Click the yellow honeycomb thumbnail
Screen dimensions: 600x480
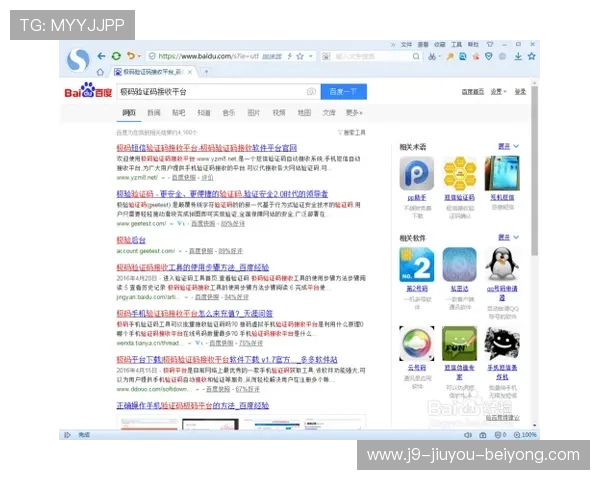click(460, 173)
